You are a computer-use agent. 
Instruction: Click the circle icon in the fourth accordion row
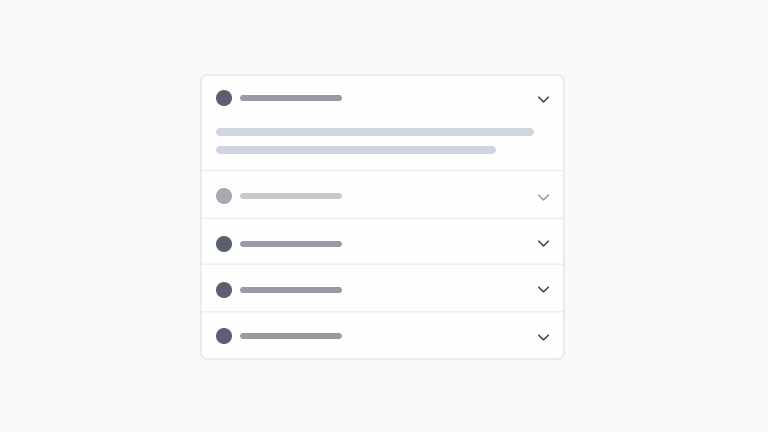tap(224, 290)
